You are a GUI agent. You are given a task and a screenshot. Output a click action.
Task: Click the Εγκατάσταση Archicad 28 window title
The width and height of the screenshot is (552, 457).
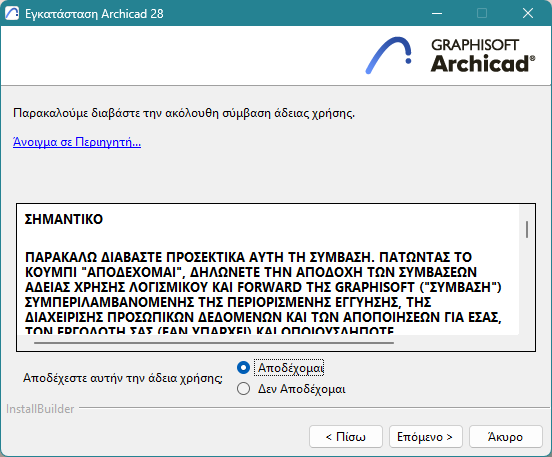pyautogui.click(x=94, y=14)
